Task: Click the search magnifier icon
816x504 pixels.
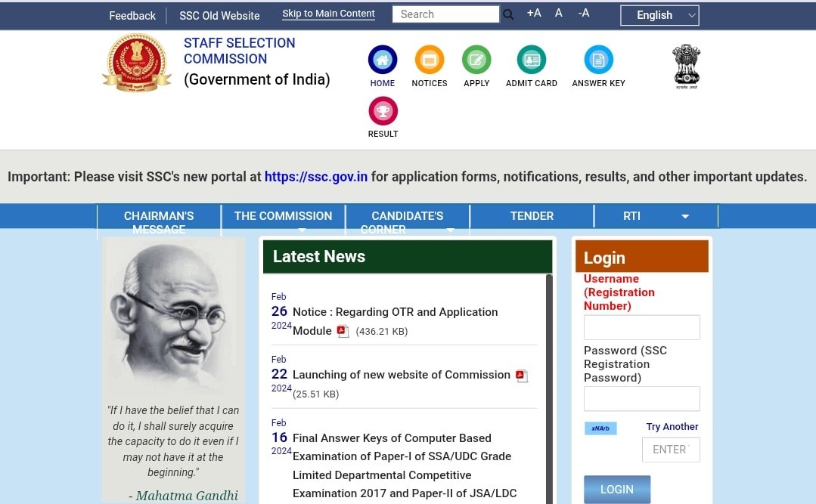Action: coord(508,14)
